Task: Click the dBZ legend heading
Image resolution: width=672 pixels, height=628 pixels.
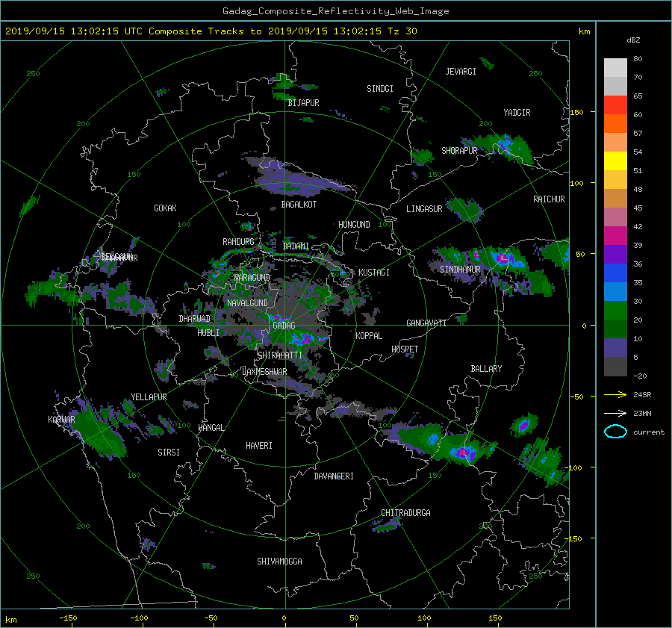Action: click(633, 40)
